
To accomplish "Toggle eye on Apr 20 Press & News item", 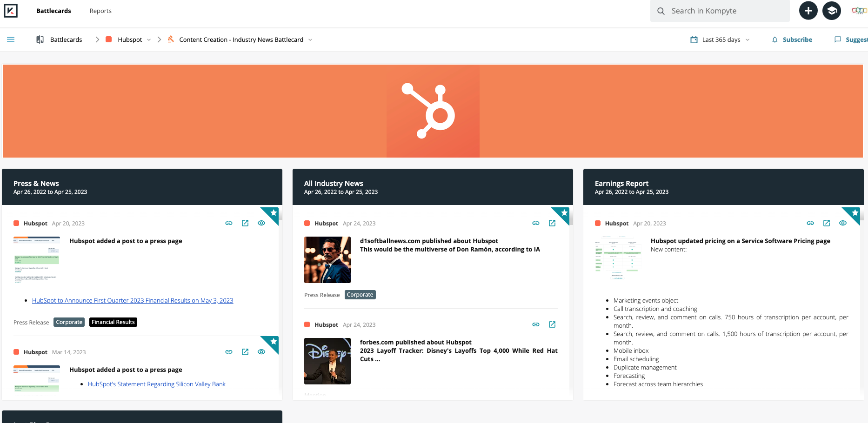I will tap(261, 223).
